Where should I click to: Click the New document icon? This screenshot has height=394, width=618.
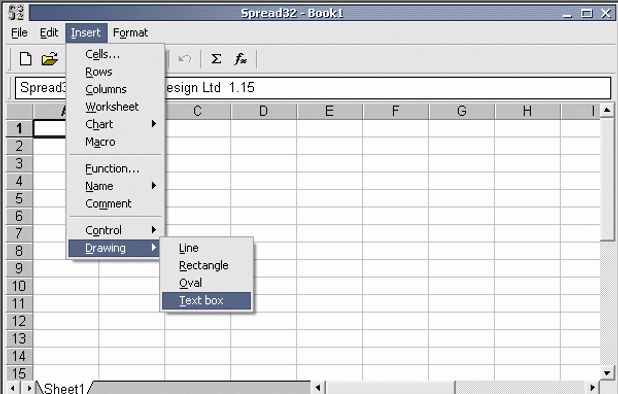pyautogui.click(x=26, y=59)
